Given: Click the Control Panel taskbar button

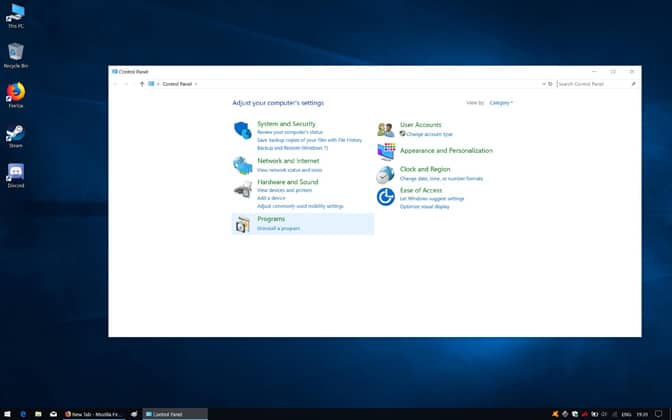Looking at the screenshot, I should (x=175, y=414).
